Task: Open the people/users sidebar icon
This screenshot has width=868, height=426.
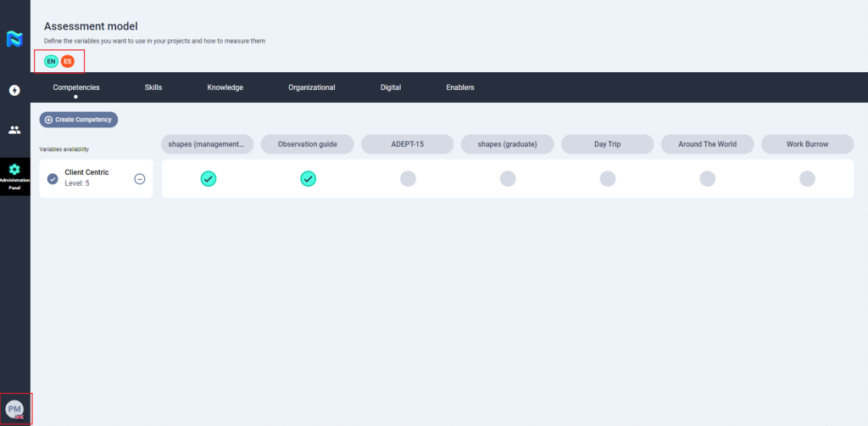Action: [14, 130]
